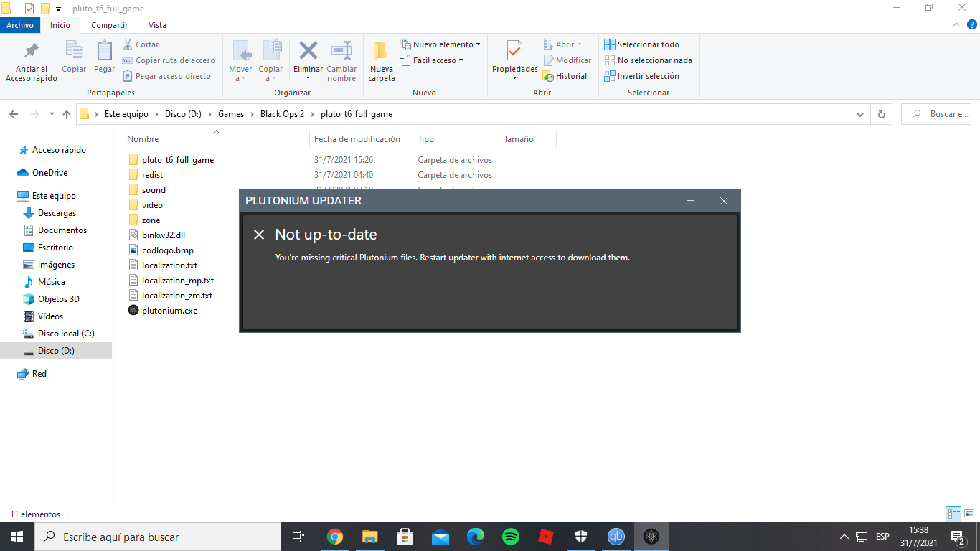The image size is (980, 551).
Task: Open Google Chrome from the taskbar
Action: click(335, 537)
